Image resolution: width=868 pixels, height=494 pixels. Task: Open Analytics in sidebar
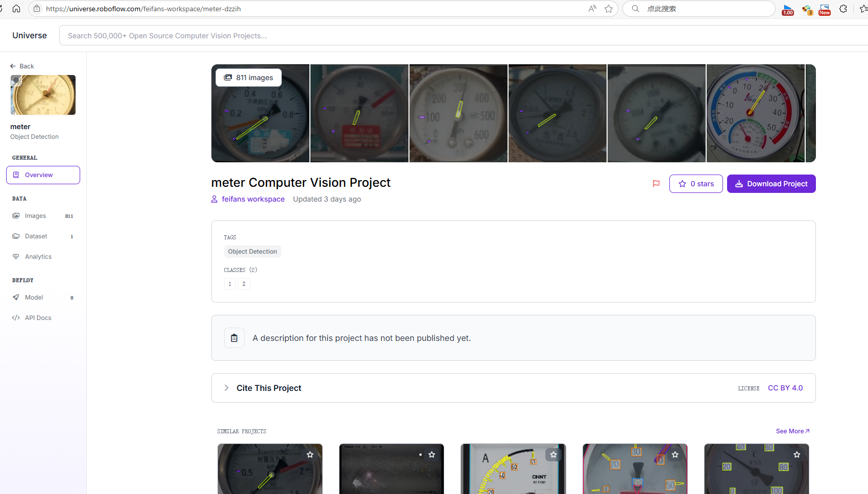[43, 257]
